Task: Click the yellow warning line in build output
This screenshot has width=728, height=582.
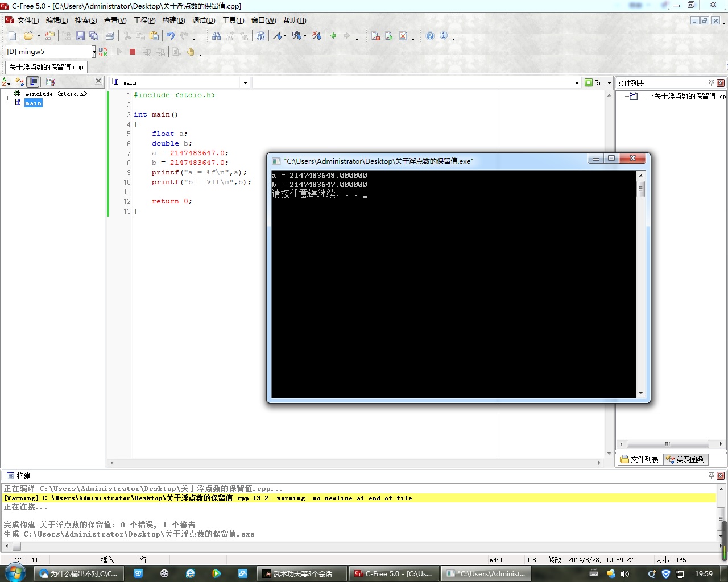Action: point(359,498)
